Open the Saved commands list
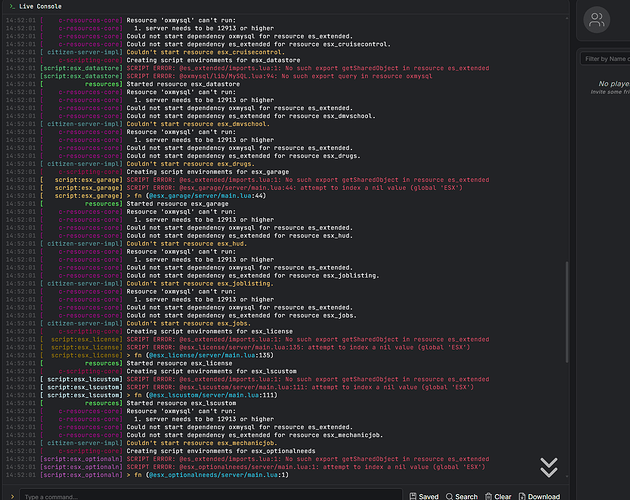 [424, 496]
